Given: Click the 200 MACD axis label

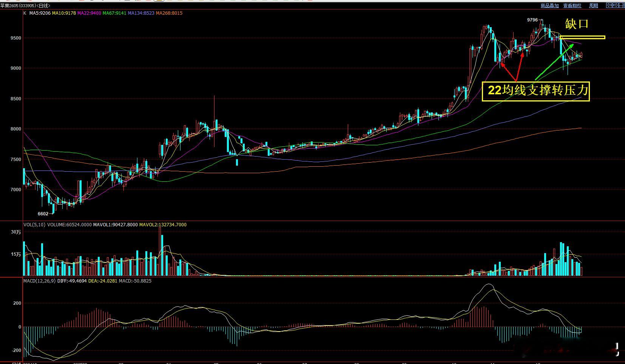Looking at the screenshot, I should tap(17, 303).
